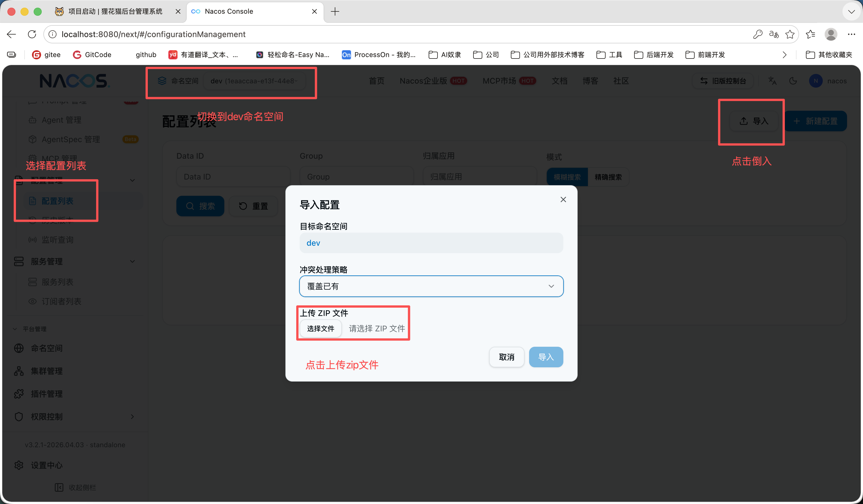Viewport: 863px width, 504px height.
Task: Reload the page with refresh icon
Action: [32, 34]
